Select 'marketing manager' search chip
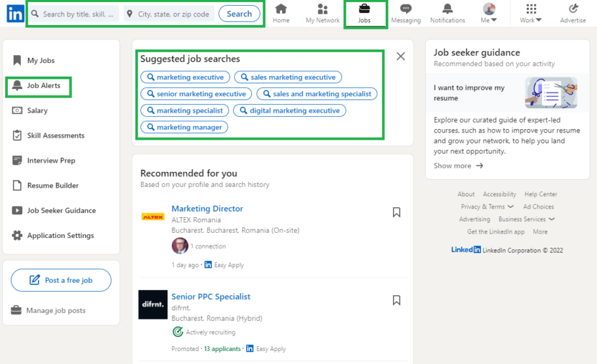The height and width of the screenshot is (364, 597). (184, 127)
